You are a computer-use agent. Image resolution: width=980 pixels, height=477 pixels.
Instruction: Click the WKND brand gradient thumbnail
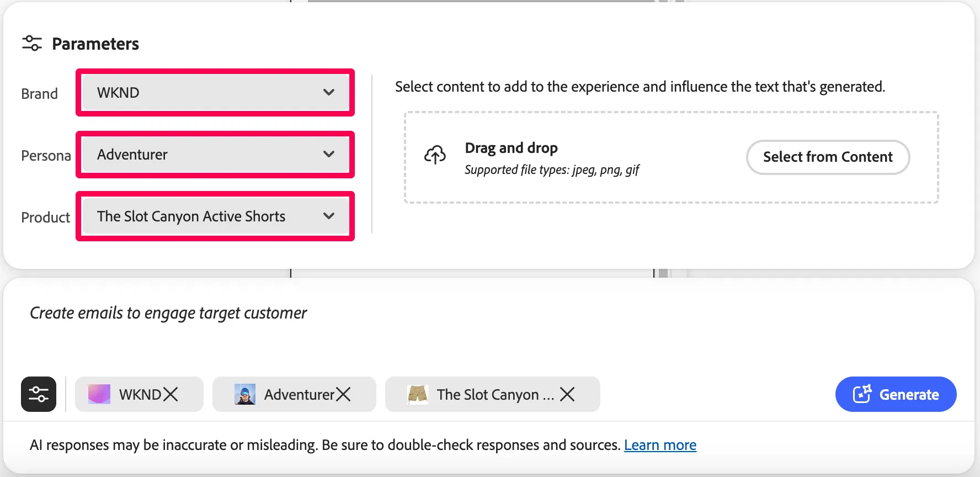pos(99,394)
